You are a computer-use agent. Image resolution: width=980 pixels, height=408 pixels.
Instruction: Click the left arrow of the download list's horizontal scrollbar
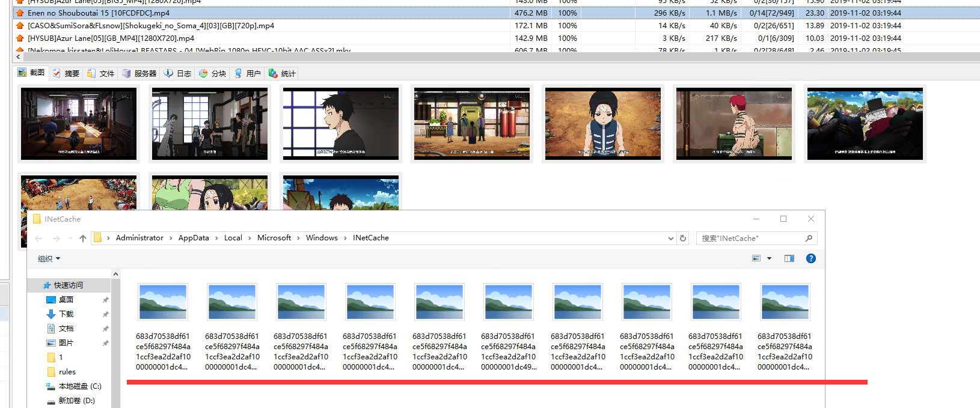[x=18, y=57]
